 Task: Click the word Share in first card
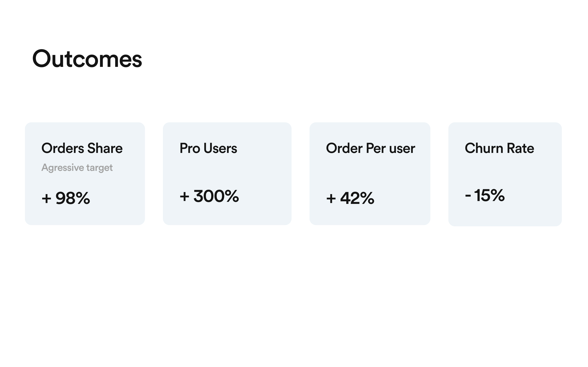tap(105, 148)
